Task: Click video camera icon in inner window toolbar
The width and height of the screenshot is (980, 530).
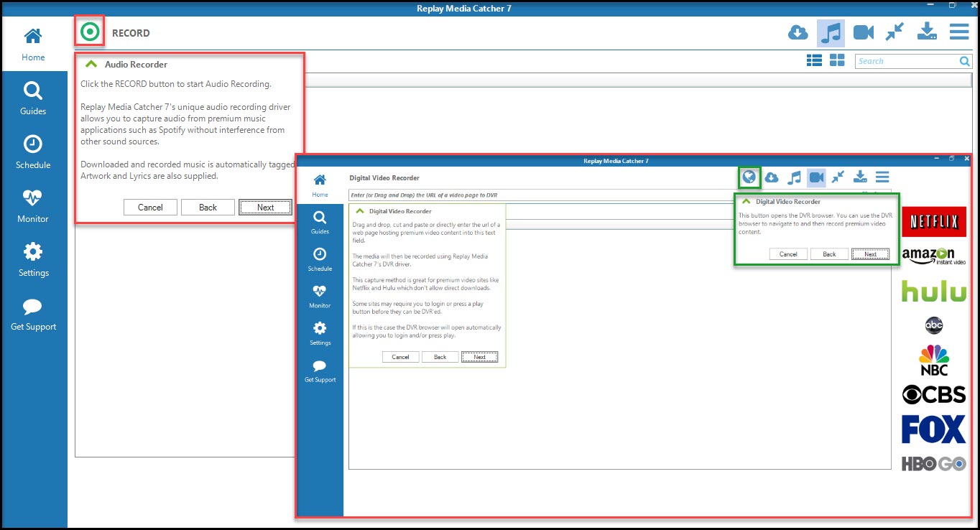Action: click(816, 177)
